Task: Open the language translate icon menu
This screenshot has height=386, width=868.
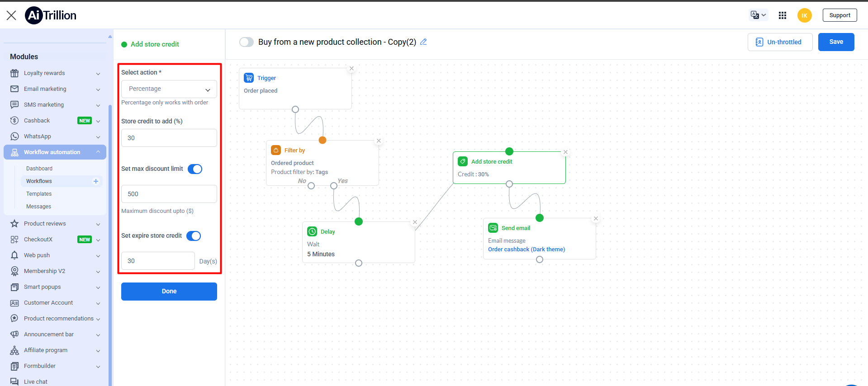Action: click(x=758, y=15)
